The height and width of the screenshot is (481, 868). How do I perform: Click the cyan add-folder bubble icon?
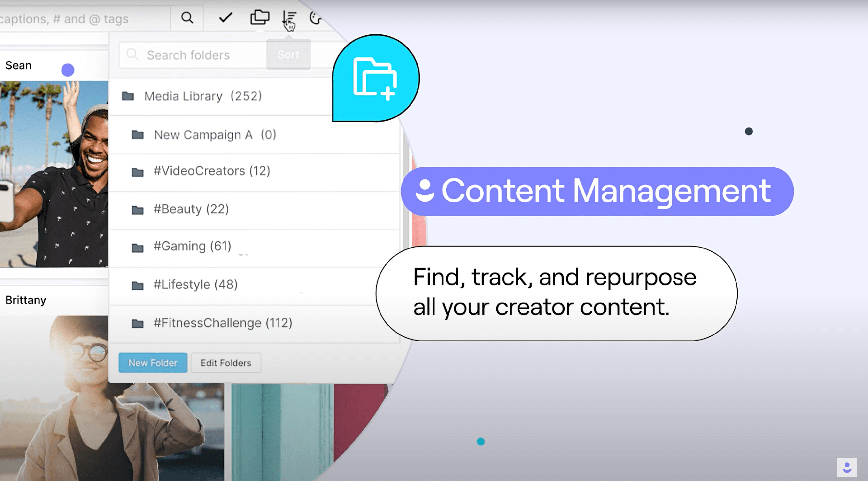(376, 78)
